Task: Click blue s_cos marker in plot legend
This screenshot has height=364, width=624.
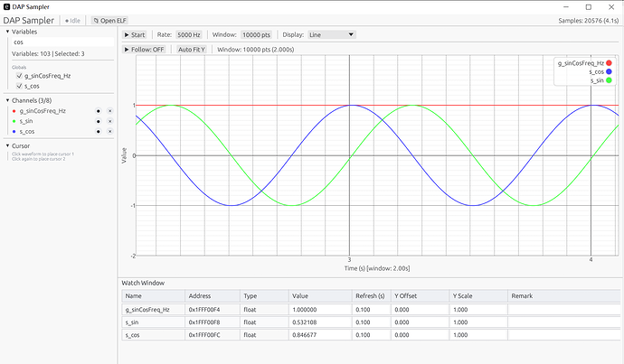Action: pyautogui.click(x=609, y=72)
